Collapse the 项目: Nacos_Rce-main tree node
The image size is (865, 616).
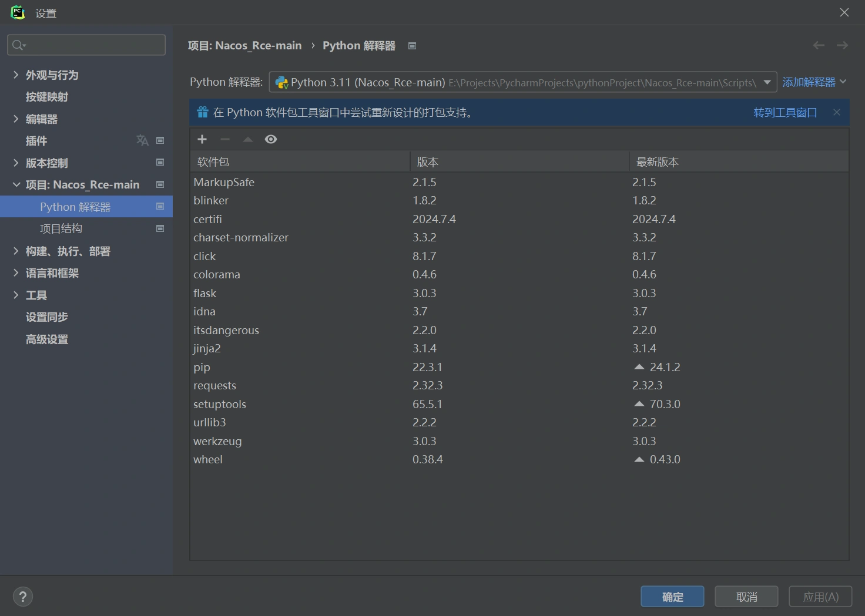coord(16,185)
